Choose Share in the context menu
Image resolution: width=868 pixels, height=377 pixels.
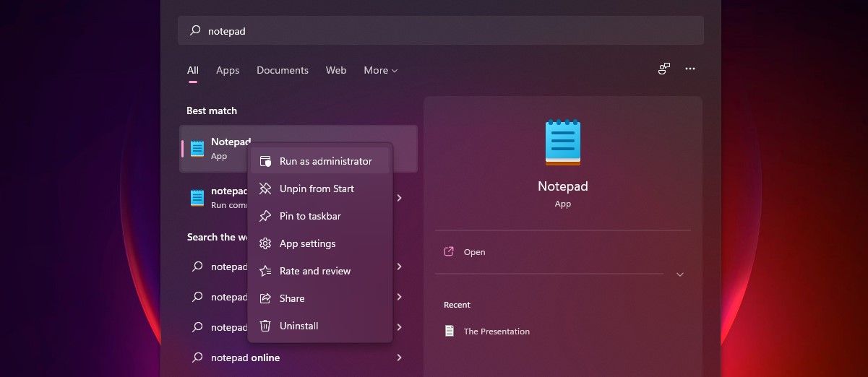coord(320,298)
